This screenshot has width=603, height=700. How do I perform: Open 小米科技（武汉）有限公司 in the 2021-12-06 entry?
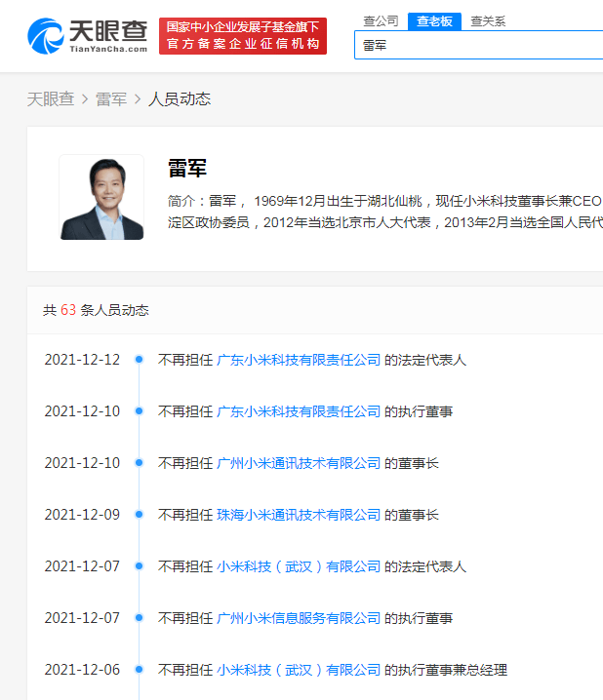[299, 670]
